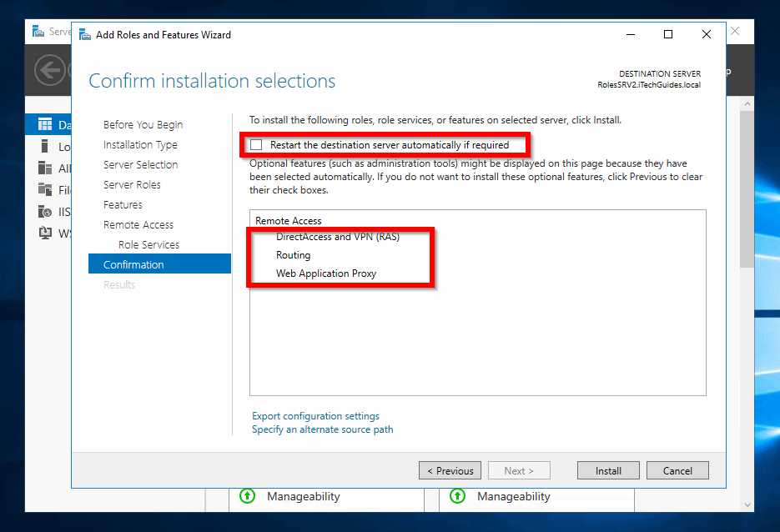
Task: Click the left green Manageability arrow icon
Action: point(247,496)
